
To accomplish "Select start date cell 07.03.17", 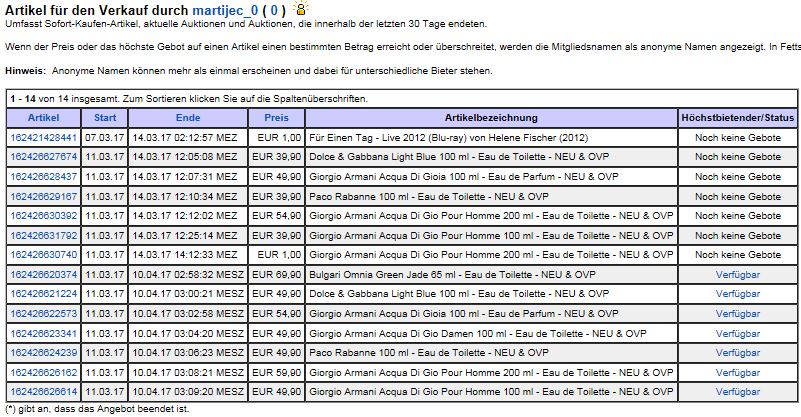I will tap(105, 137).
